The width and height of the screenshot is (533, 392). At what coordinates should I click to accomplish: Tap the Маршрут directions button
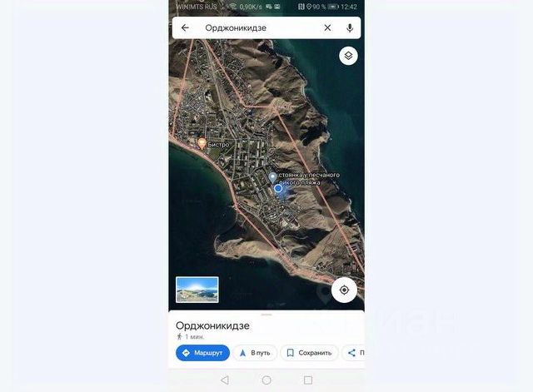point(202,353)
